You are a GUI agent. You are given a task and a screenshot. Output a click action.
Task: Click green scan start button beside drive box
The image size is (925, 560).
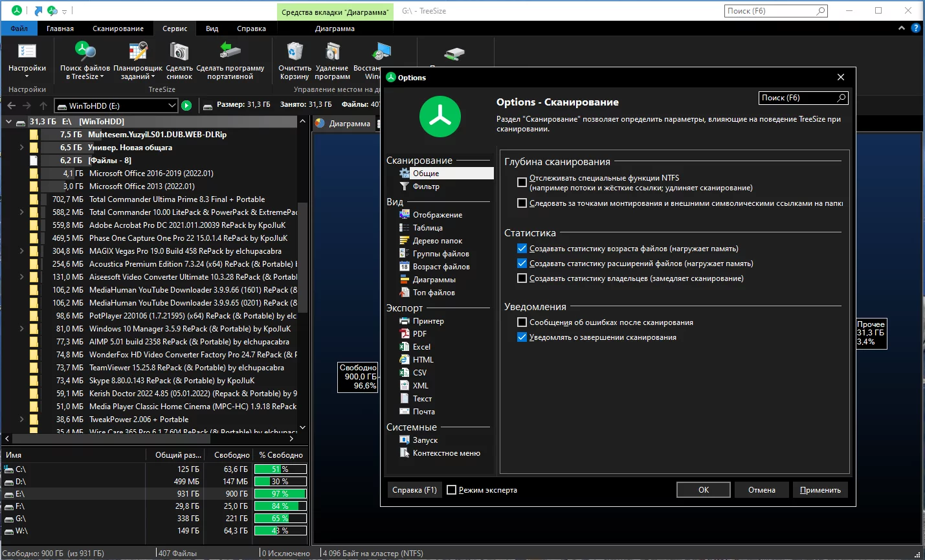(x=186, y=106)
